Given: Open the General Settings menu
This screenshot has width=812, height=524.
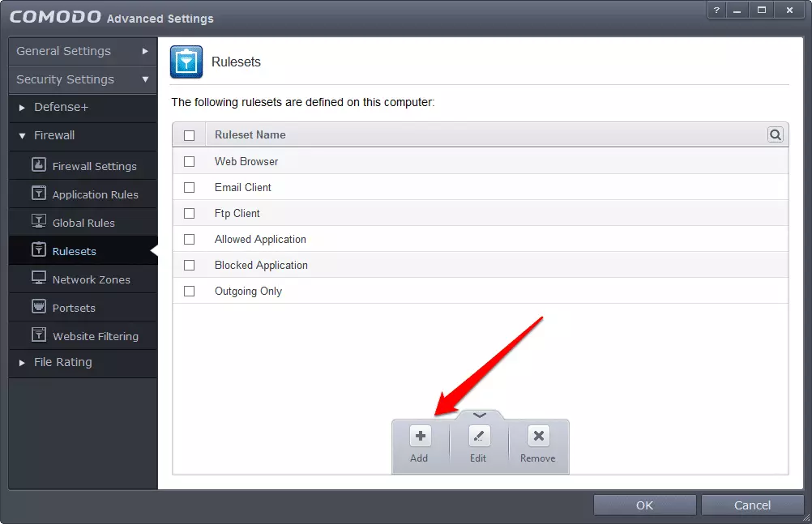Looking at the screenshot, I should pyautogui.click(x=82, y=51).
